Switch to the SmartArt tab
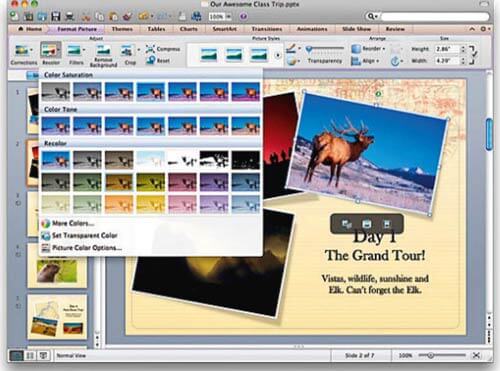Screen dimensions: 500x371 click(x=225, y=29)
